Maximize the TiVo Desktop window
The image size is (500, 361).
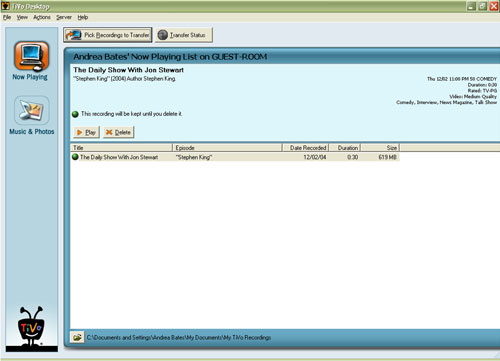(x=482, y=6)
